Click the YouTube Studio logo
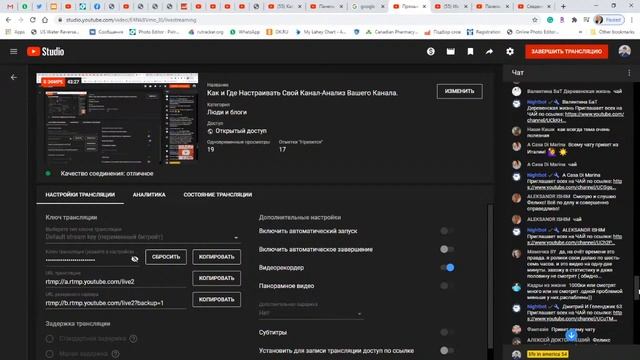Image resolution: width=640 pixels, height=360 pixels. pyautogui.click(x=46, y=51)
